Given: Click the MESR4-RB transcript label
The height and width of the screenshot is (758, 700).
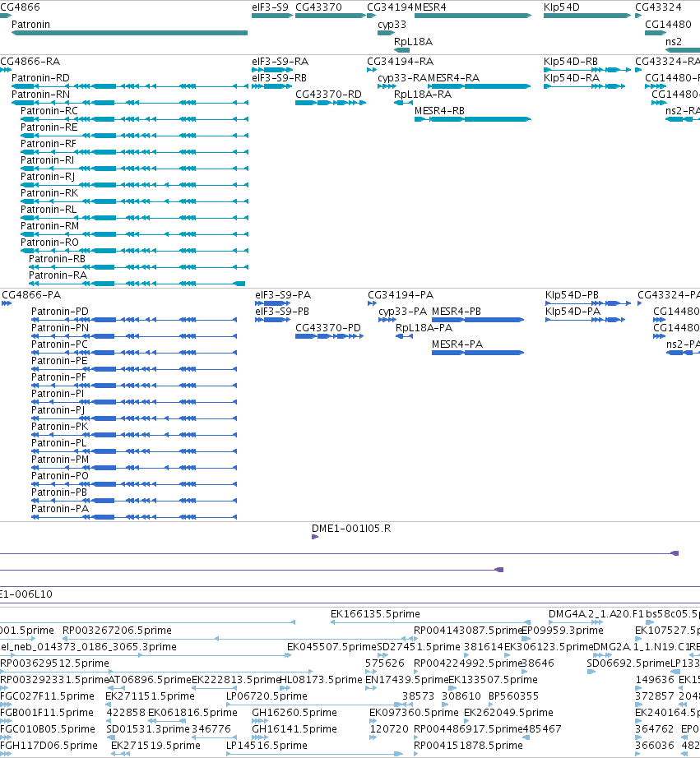Looking at the screenshot, I should 439,111.
